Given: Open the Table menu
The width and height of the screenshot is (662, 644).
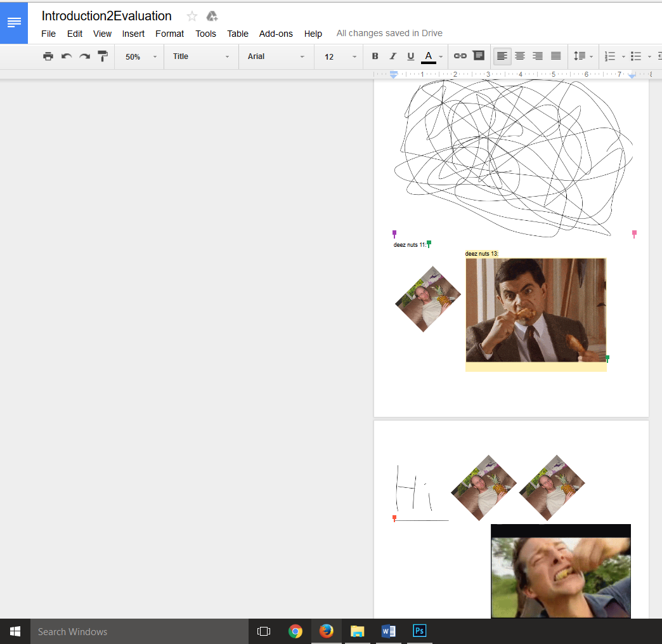Looking at the screenshot, I should [x=238, y=34].
